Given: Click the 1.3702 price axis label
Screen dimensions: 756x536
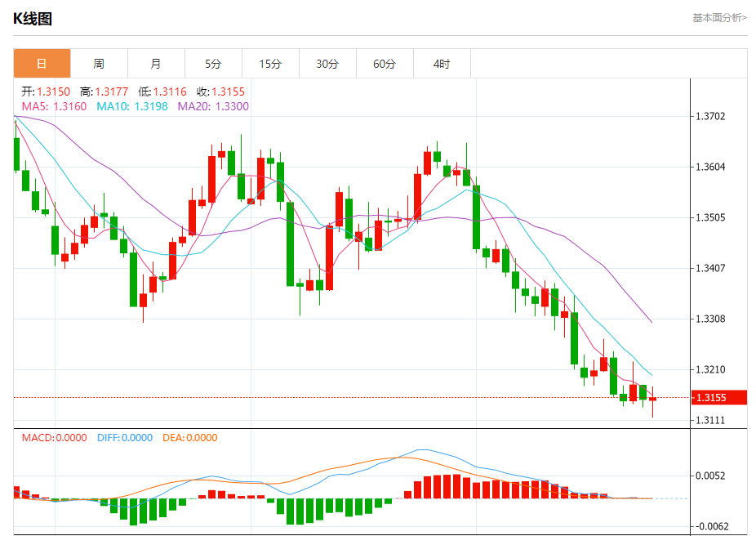Looking at the screenshot, I should pyautogui.click(x=710, y=116).
